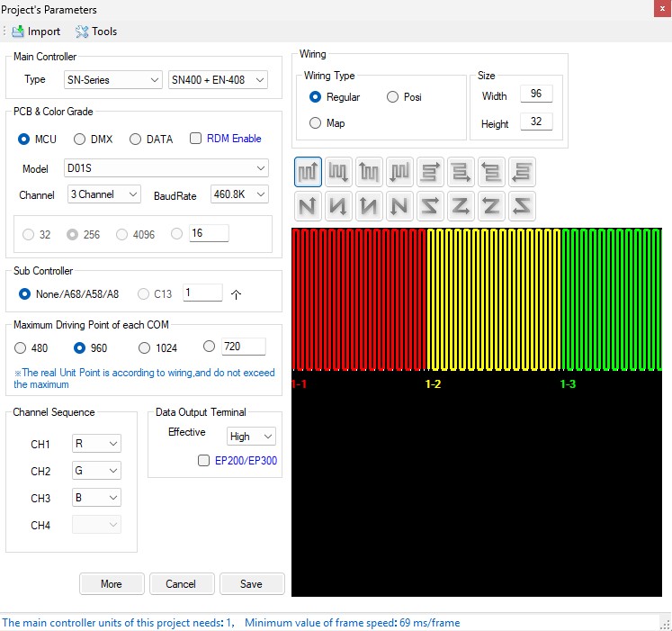The width and height of the screenshot is (672, 631).
Task: Open the 3 Channel dropdown
Action: coord(104,194)
